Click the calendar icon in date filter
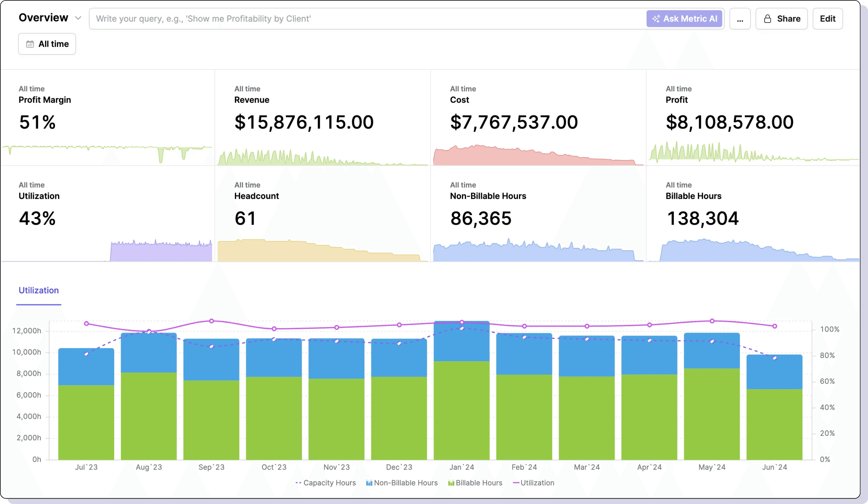 [30, 44]
